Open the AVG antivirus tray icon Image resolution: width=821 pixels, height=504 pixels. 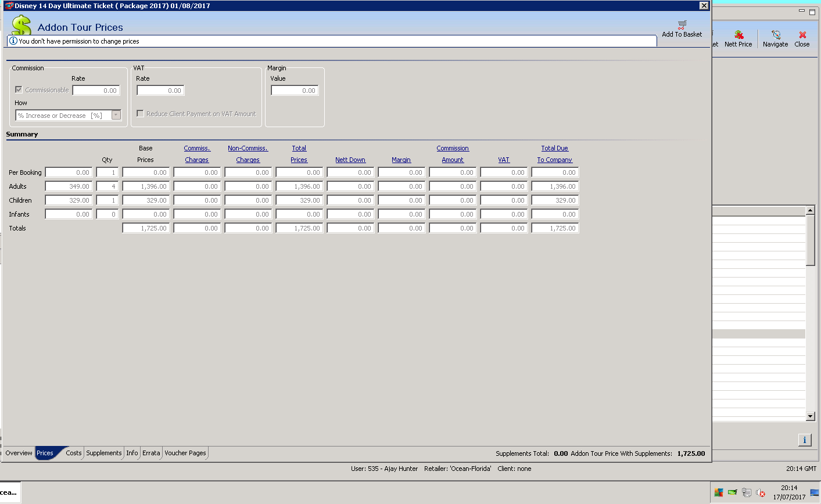719,492
